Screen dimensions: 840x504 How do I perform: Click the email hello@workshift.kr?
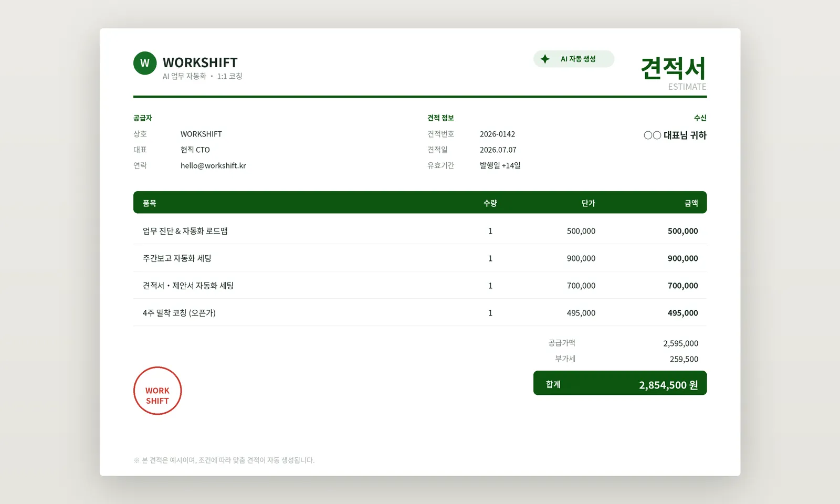(213, 165)
